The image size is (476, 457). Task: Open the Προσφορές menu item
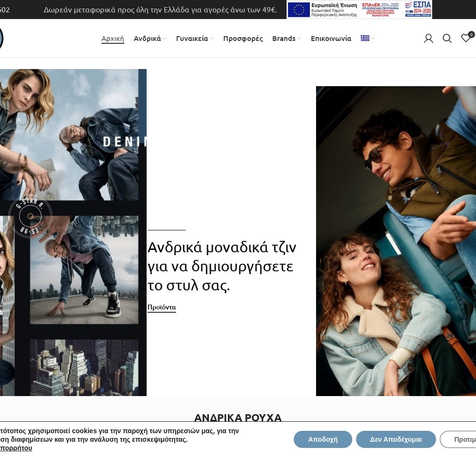coord(243,39)
